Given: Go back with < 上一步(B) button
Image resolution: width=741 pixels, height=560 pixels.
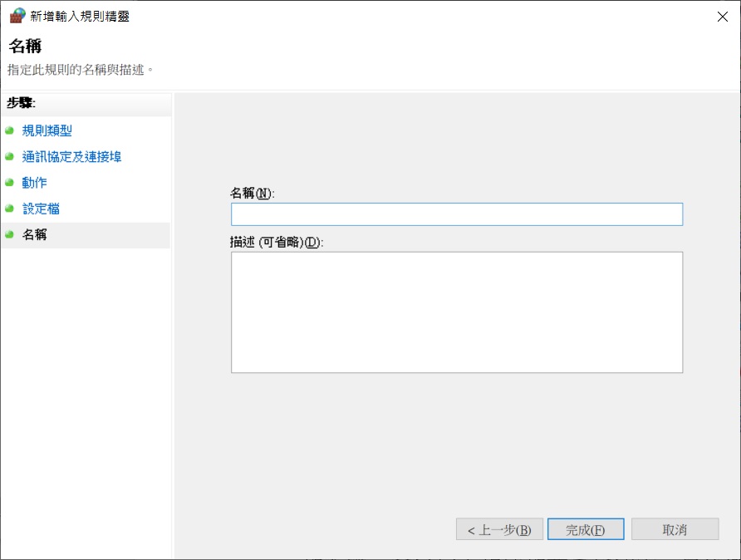Looking at the screenshot, I should coord(499,529).
